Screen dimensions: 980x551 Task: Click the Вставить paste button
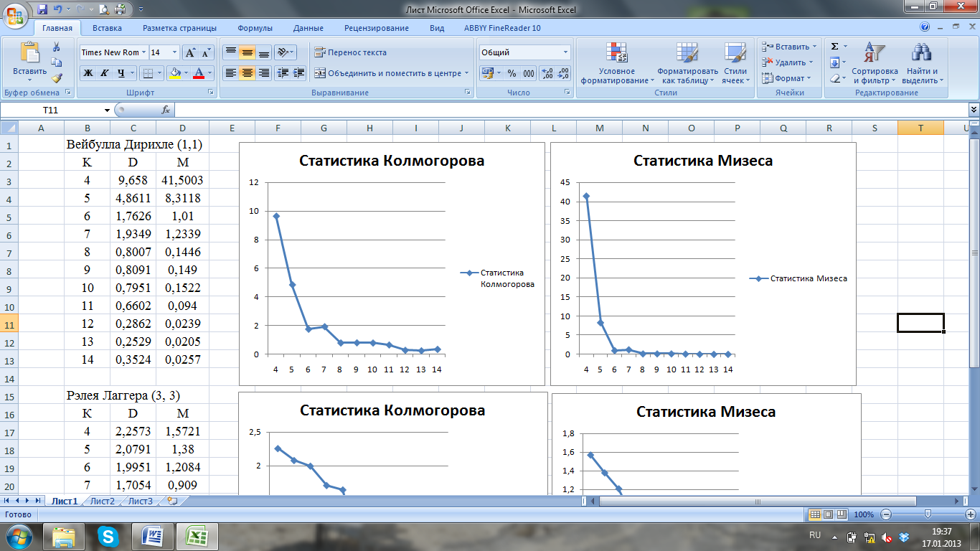coord(29,61)
